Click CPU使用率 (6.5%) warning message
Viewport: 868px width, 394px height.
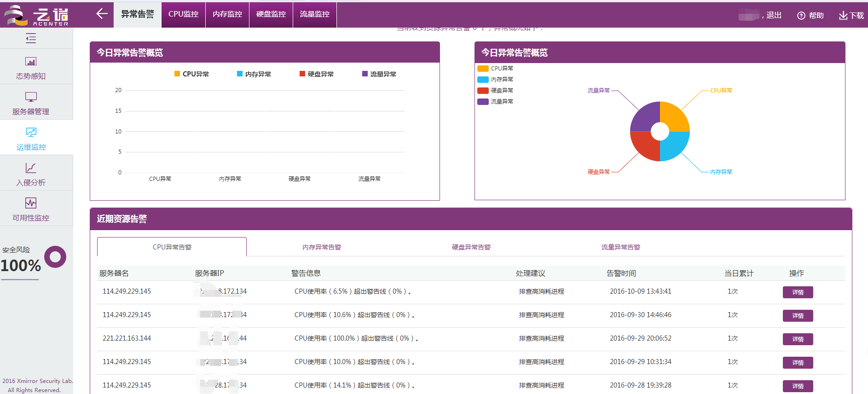click(353, 291)
